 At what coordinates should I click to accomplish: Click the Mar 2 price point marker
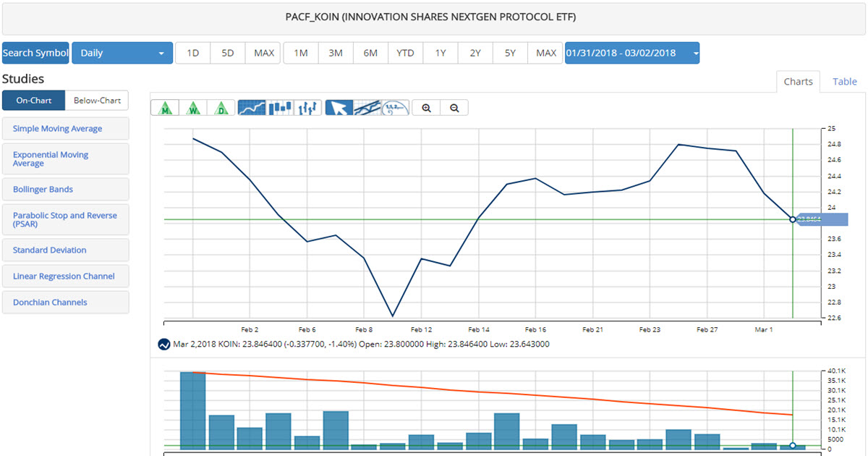click(x=793, y=219)
